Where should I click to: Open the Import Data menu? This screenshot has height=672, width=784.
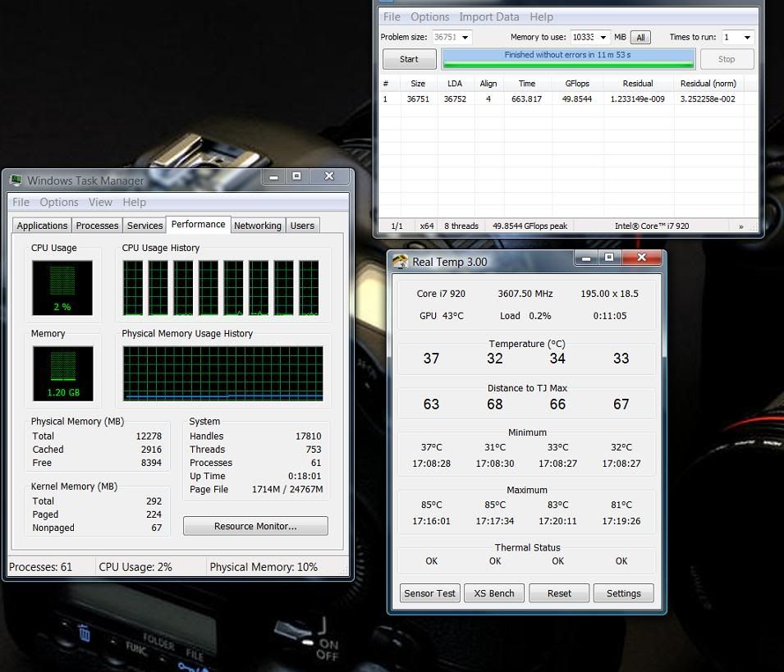pyautogui.click(x=488, y=16)
